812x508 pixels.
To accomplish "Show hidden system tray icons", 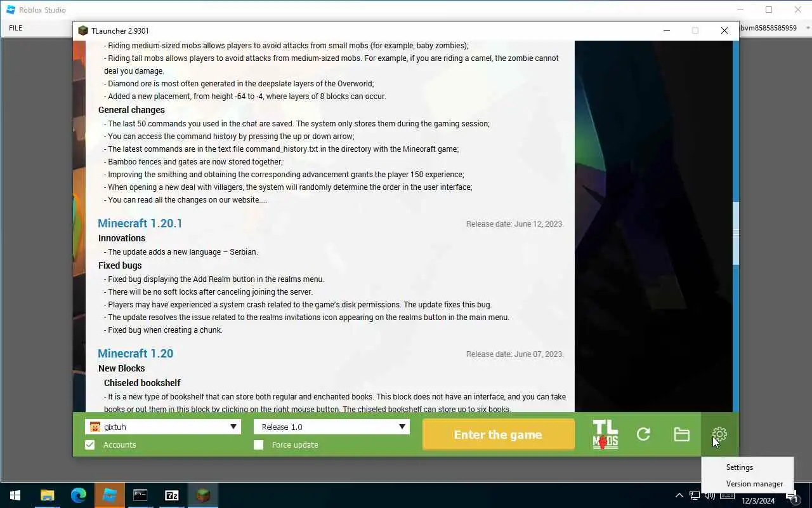I will tap(679, 495).
